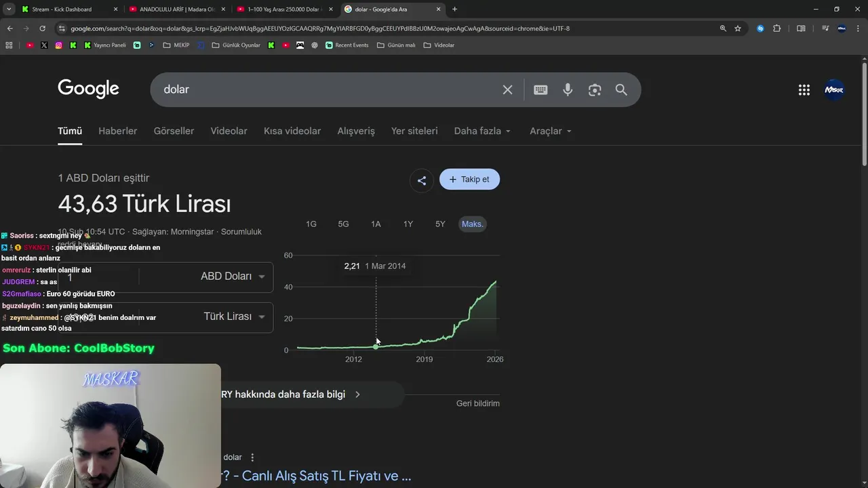Reload the current page
The width and height of the screenshot is (868, 488).
coord(42,28)
